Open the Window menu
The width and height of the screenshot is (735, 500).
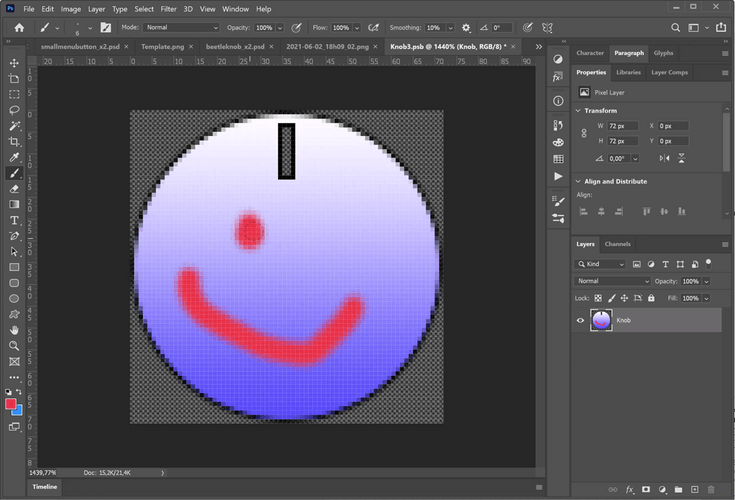tap(235, 9)
